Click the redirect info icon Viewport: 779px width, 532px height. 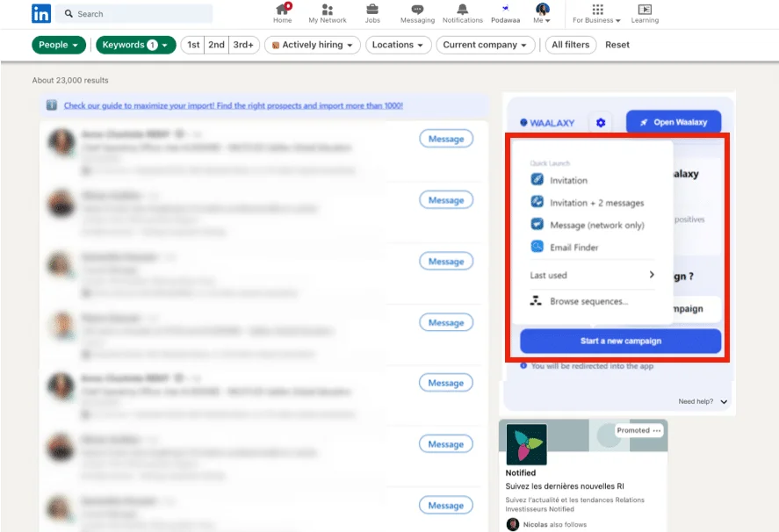pyautogui.click(x=523, y=365)
